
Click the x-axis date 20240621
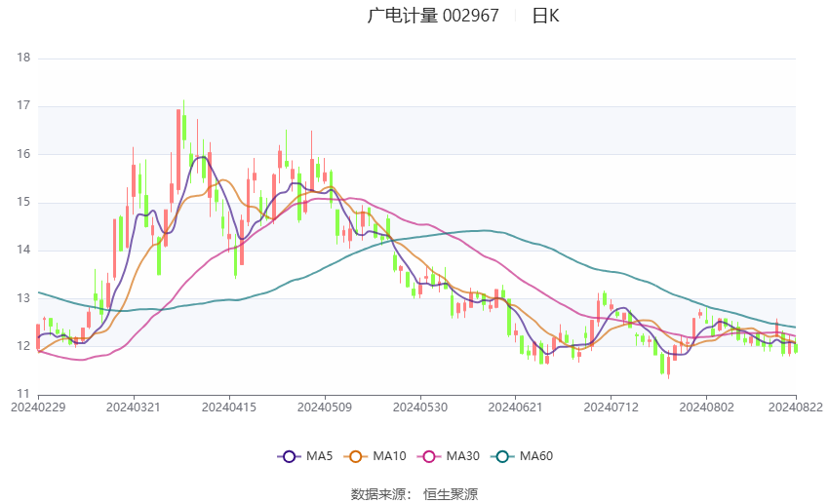516,407
